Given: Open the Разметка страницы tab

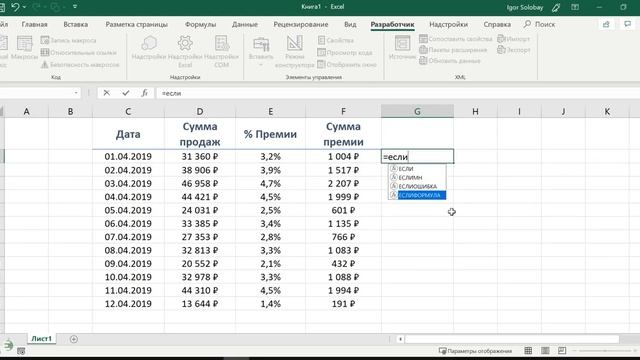Looking at the screenshot, I should pyautogui.click(x=136, y=24).
